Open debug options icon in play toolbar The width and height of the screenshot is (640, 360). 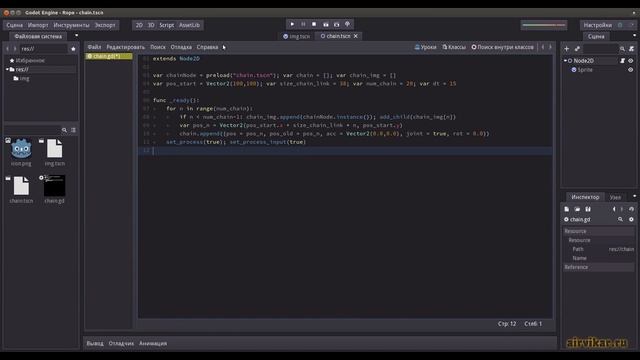click(347, 24)
